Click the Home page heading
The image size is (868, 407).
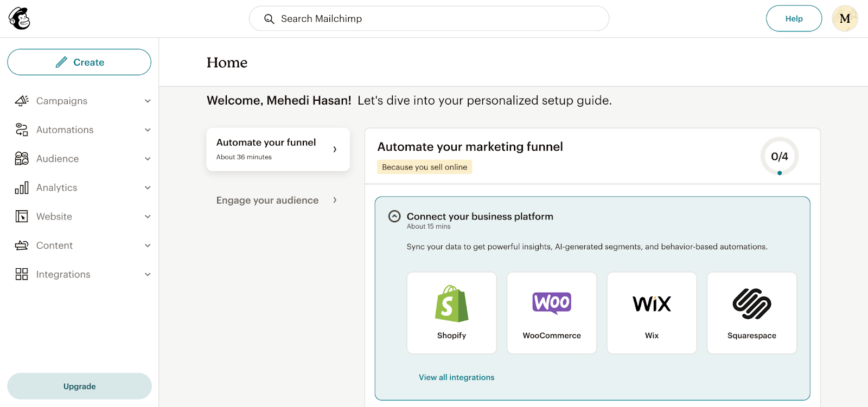click(227, 63)
